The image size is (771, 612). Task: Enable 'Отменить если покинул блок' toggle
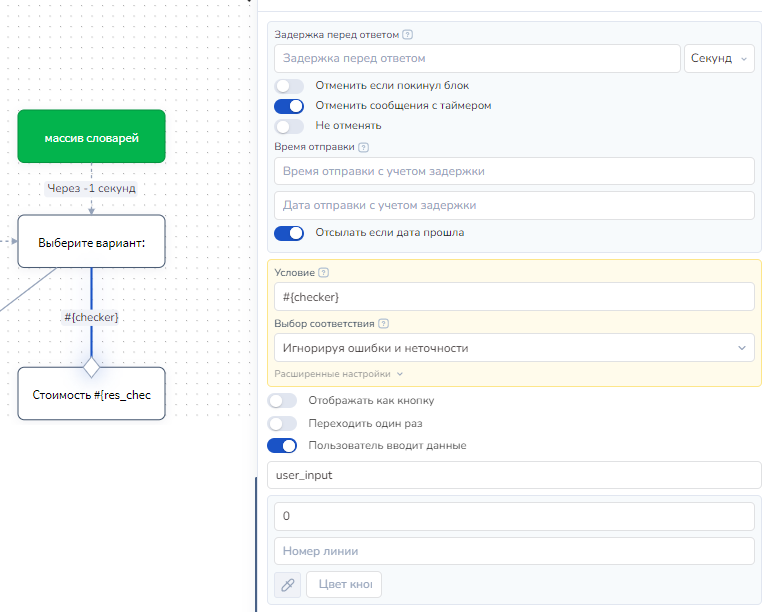pos(289,86)
